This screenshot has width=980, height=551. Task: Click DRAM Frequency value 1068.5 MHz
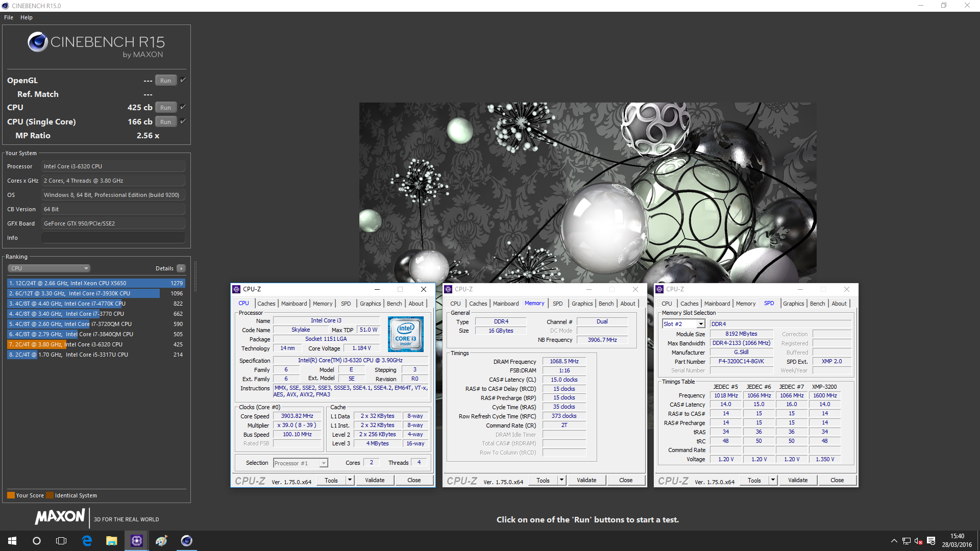[564, 362]
